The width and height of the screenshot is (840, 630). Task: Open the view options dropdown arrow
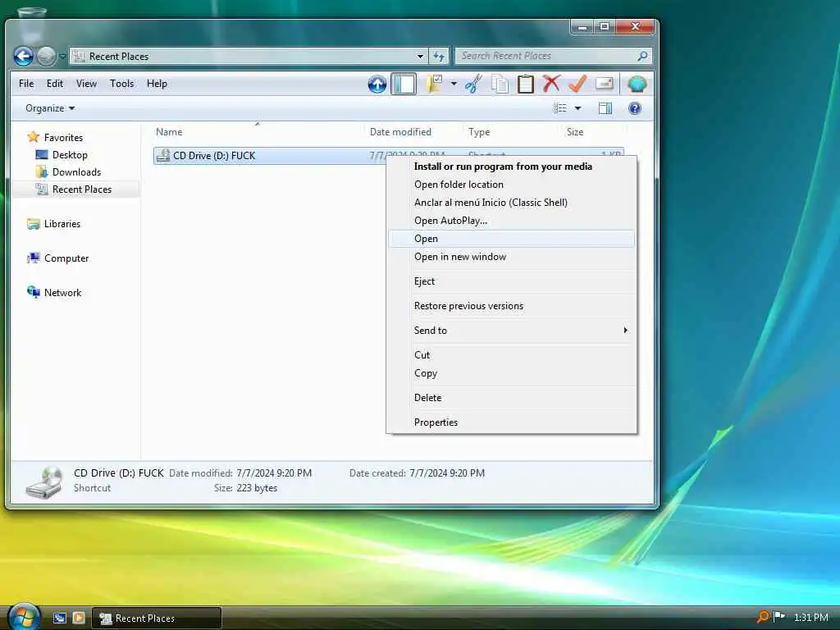click(x=578, y=108)
